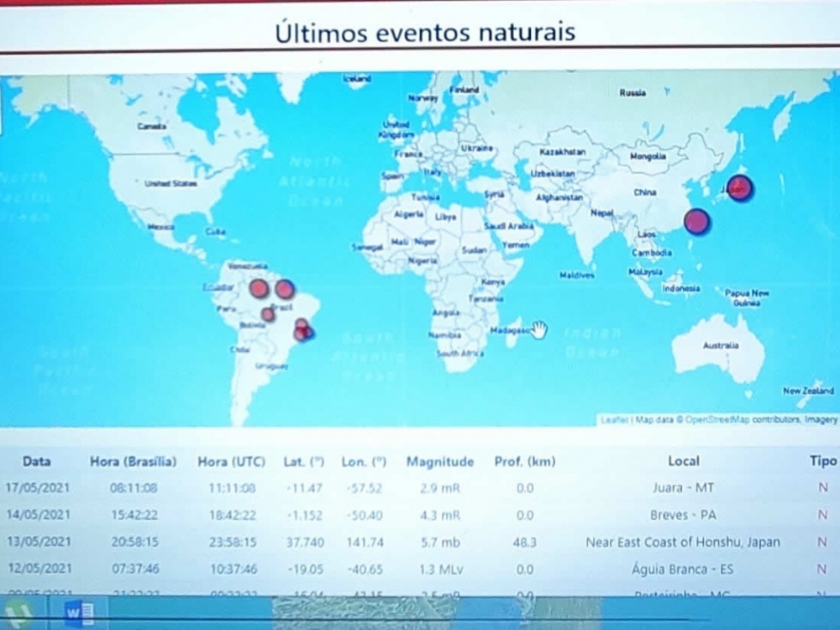The width and height of the screenshot is (840, 630).
Task: Click the earthquake marker over Japan
Action: (740, 188)
